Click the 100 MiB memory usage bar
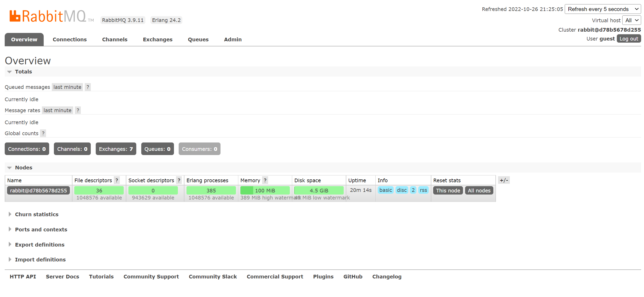The height and width of the screenshot is (297, 644). 265,191
